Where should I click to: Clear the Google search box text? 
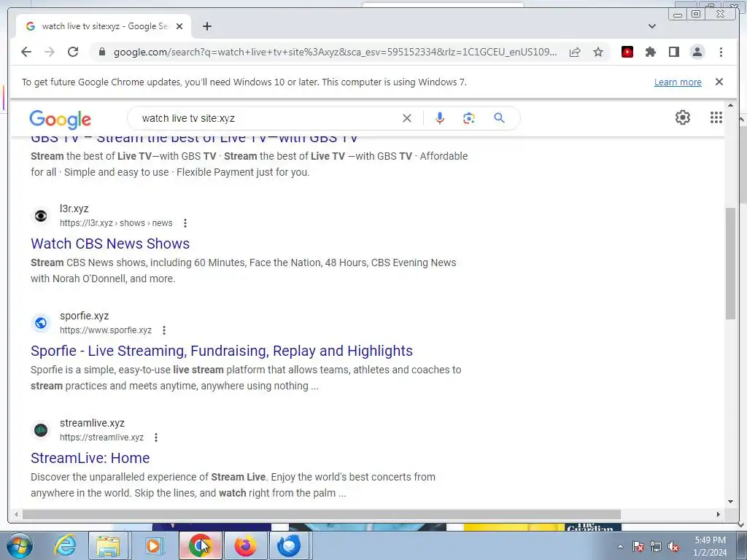click(x=407, y=118)
